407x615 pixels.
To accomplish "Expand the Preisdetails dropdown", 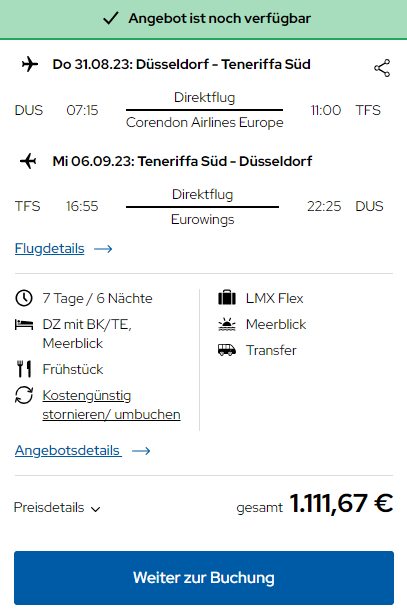I will 57,508.
